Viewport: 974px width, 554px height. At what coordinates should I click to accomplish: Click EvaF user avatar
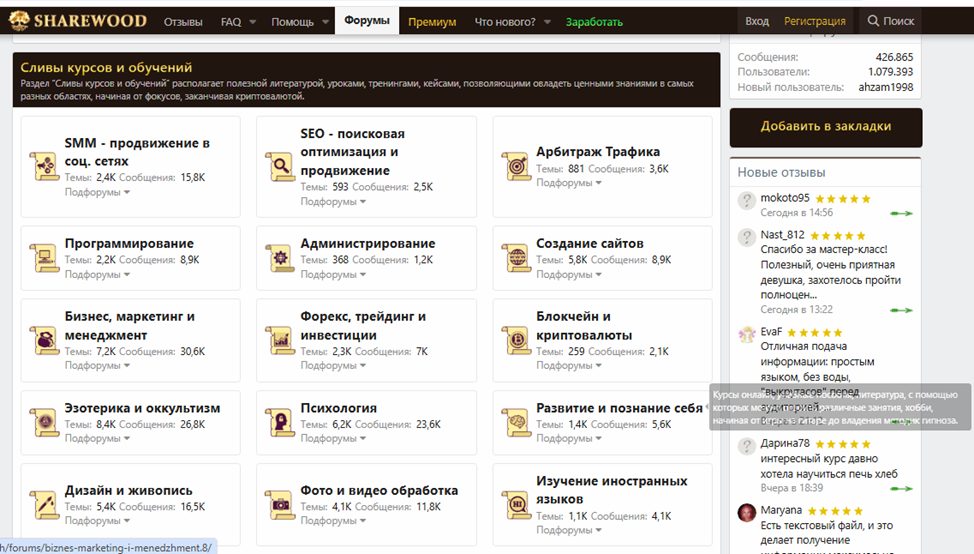746,334
